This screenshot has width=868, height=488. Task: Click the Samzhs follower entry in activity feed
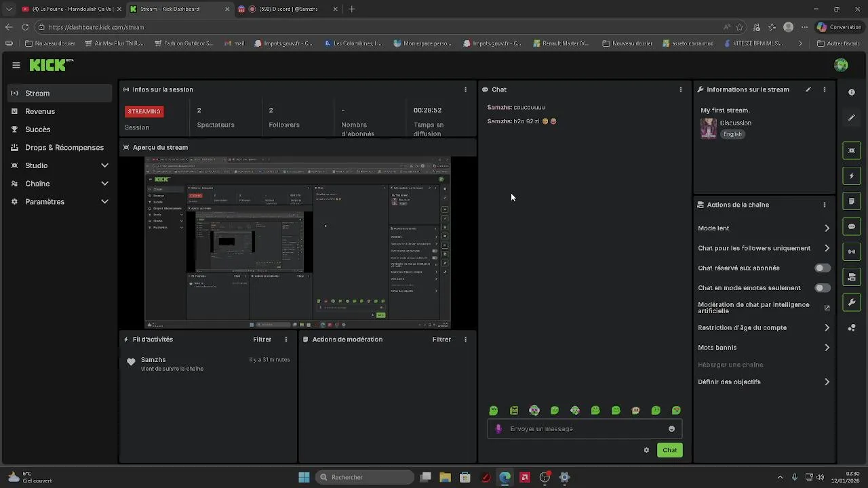point(208,364)
